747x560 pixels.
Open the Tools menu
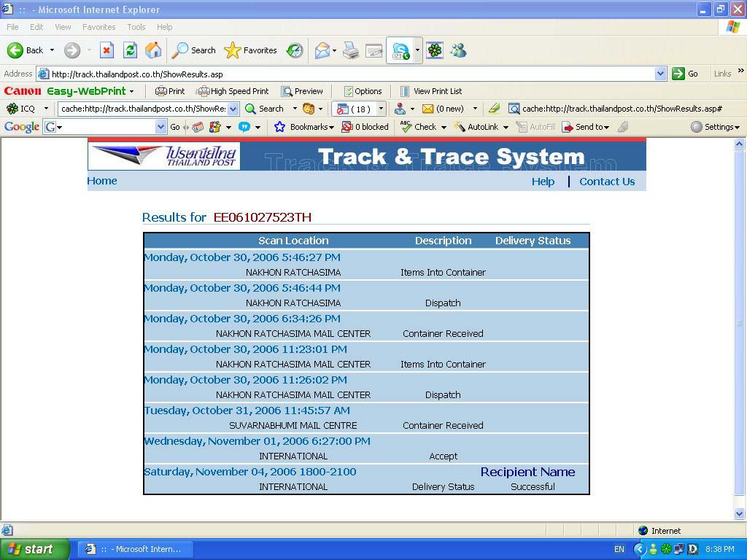point(136,27)
